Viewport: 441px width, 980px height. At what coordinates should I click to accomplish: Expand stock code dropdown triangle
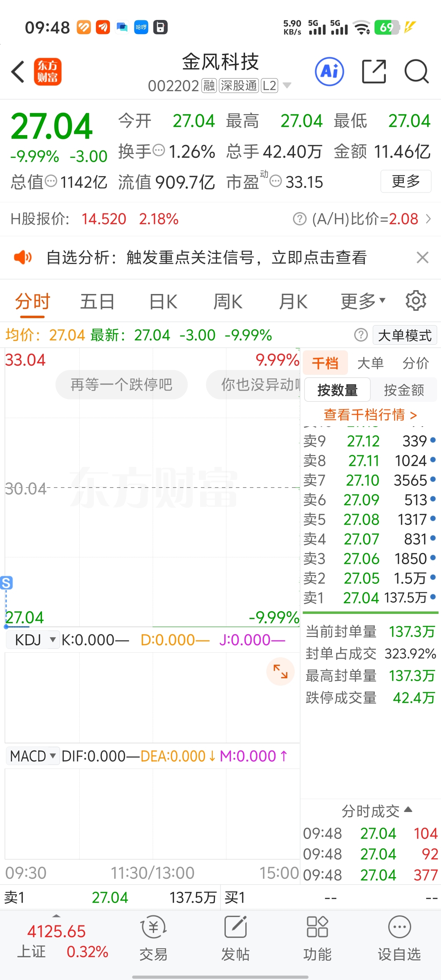(287, 86)
